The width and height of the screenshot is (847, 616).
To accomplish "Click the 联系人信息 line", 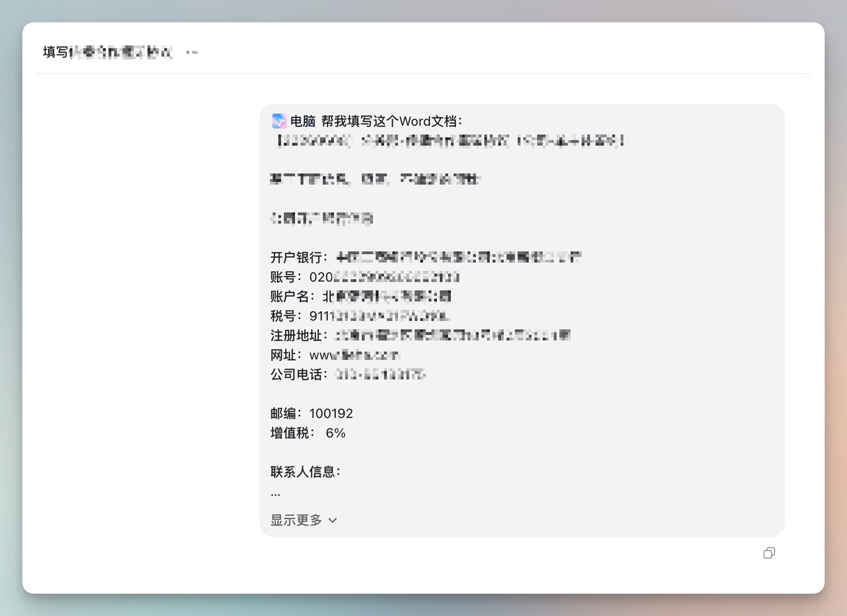I will click(x=306, y=472).
